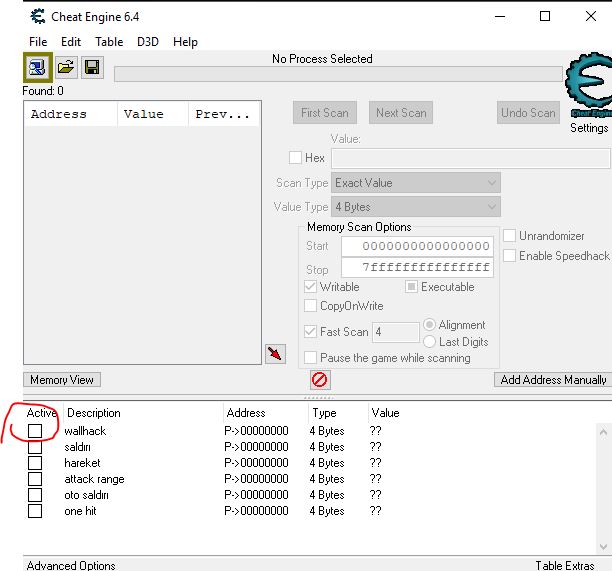The height and width of the screenshot is (571, 612).
Task: Click the First Scan button
Action: pos(325,113)
